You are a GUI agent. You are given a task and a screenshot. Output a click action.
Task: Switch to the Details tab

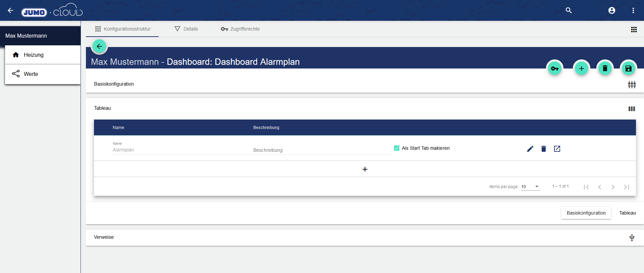point(187,29)
